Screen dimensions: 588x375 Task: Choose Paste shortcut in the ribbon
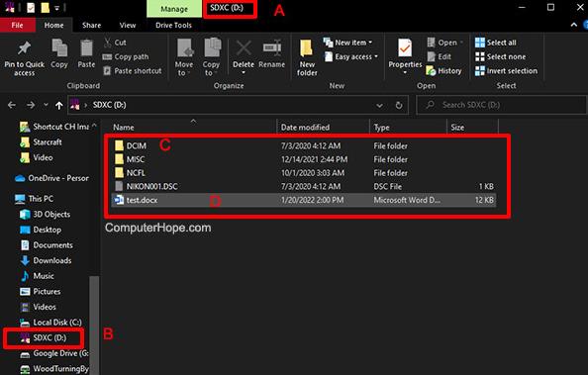coord(133,71)
